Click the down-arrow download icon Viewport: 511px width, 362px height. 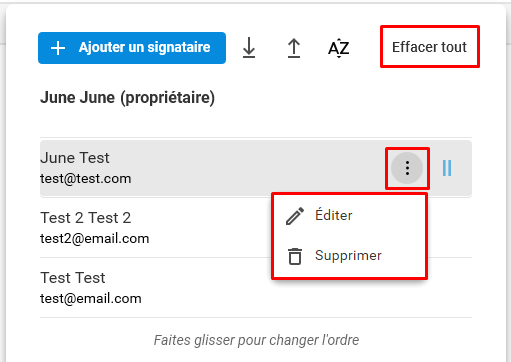249,48
